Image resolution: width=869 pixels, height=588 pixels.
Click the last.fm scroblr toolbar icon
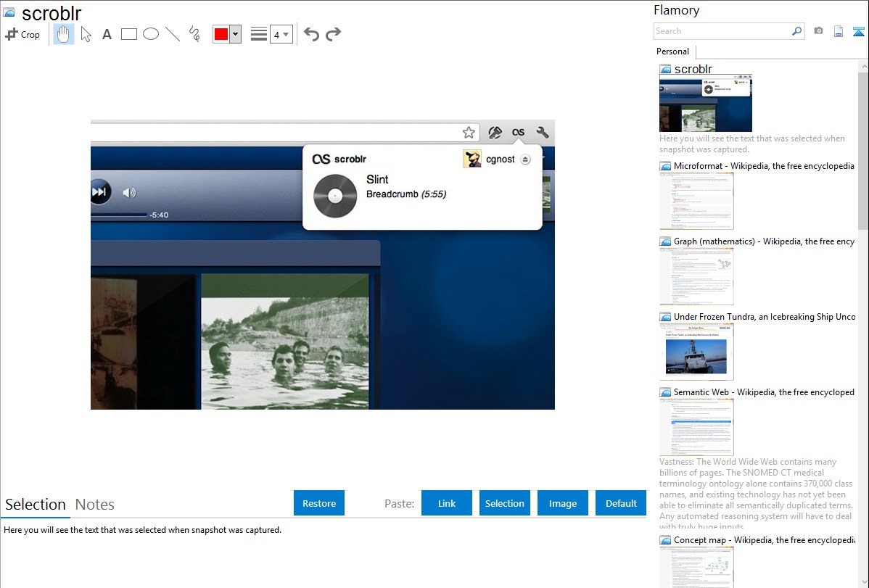tap(518, 133)
